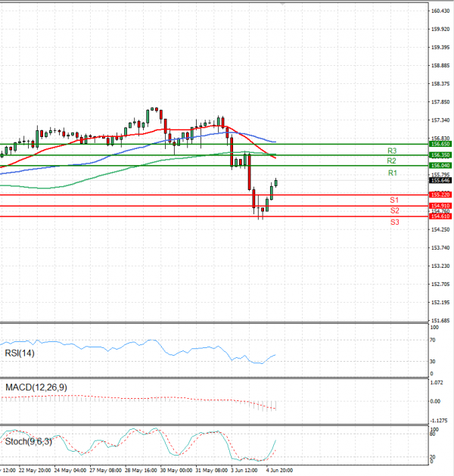This screenshot has width=454, height=476.
Task: Click the 30 May 00:00 time label
Action: point(176,470)
